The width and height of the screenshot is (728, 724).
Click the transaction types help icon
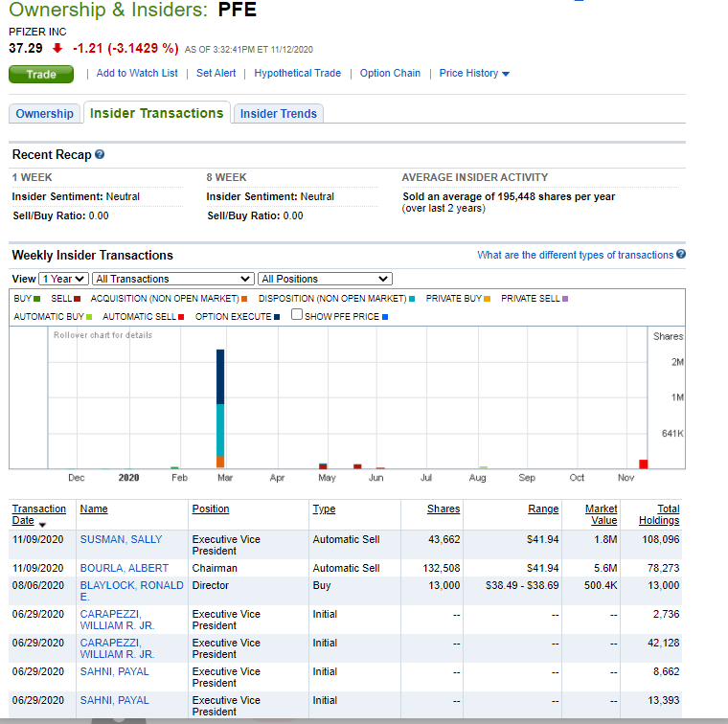point(681,254)
